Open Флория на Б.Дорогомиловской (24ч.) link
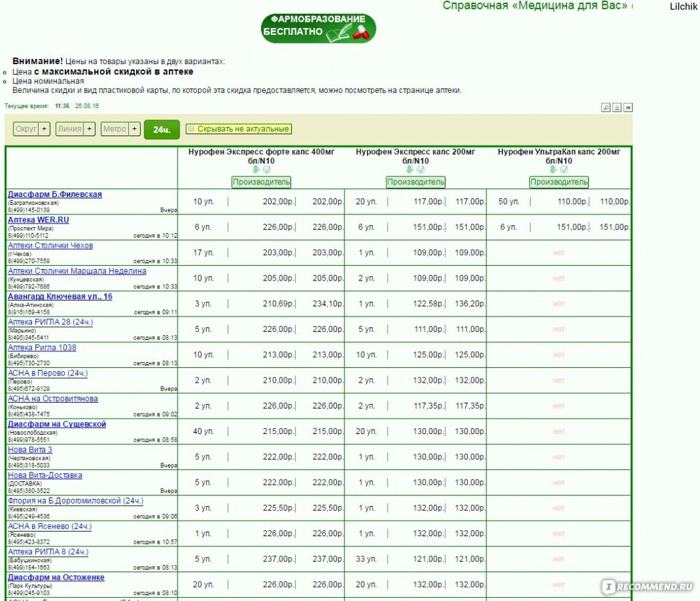The height and width of the screenshot is (601, 700). tap(75, 500)
